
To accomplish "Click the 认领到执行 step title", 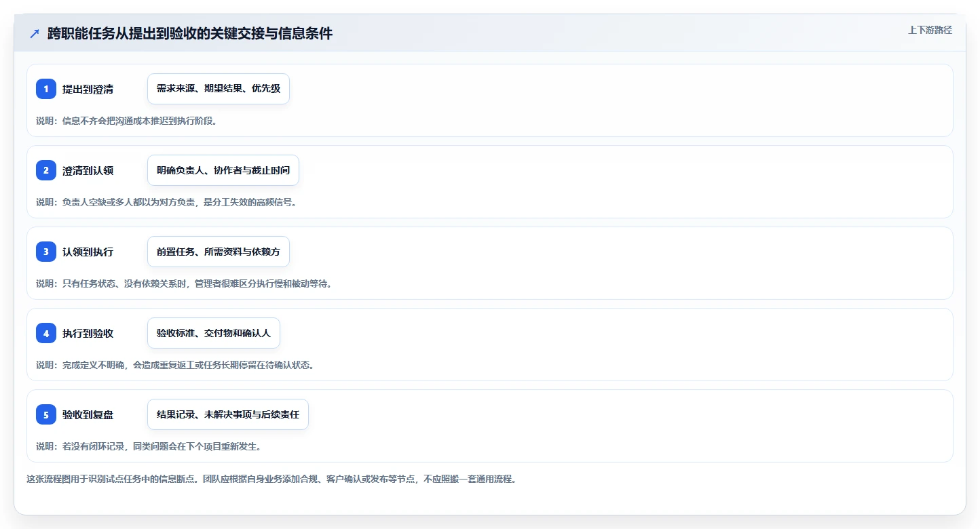I will click(x=88, y=252).
